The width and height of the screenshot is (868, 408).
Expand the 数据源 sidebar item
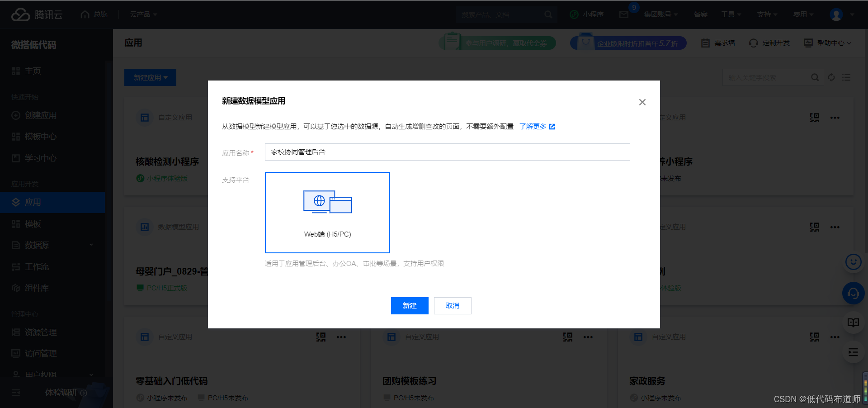(x=52, y=245)
